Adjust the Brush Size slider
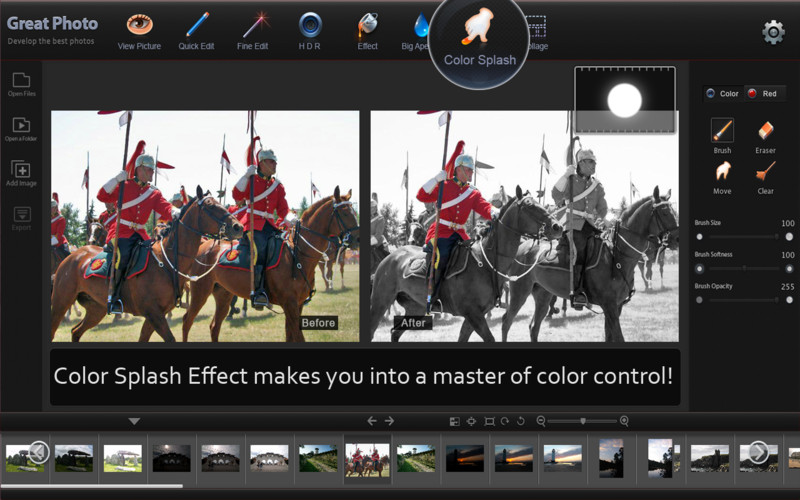This screenshot has height=500, width=800. coord(744,237)
